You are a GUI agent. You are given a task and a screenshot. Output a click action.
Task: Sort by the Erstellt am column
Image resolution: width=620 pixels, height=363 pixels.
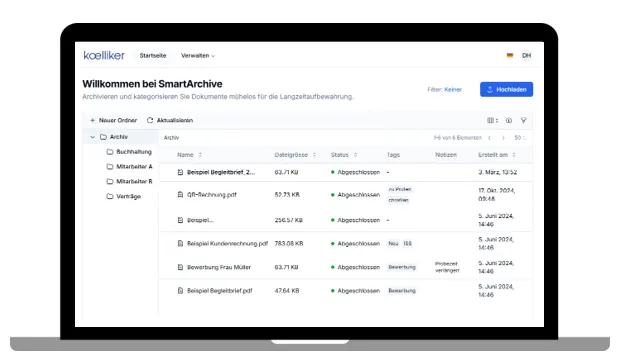(x=497, y=155)
